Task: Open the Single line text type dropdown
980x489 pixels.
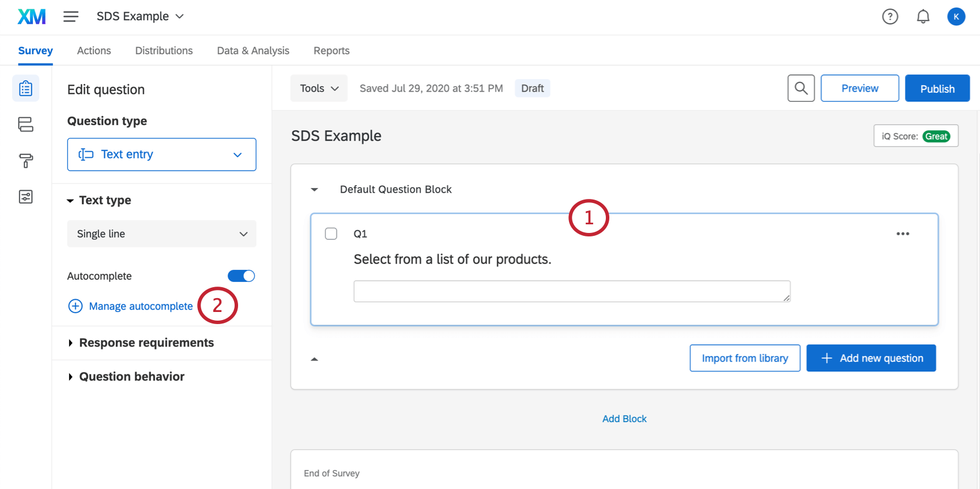Action: 161,234
